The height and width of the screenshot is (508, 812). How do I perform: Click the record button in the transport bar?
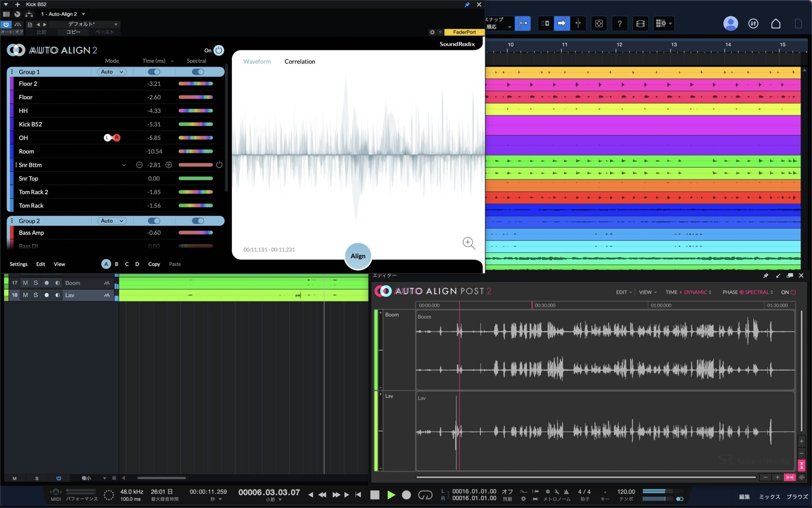pyautogui.click(x=406, y=495)
